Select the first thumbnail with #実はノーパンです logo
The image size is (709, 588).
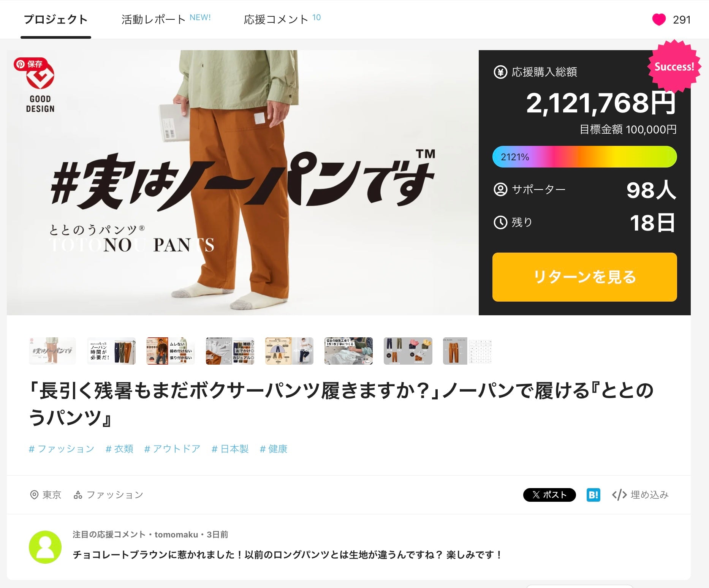pyautogui.click(x=52, y=351)
